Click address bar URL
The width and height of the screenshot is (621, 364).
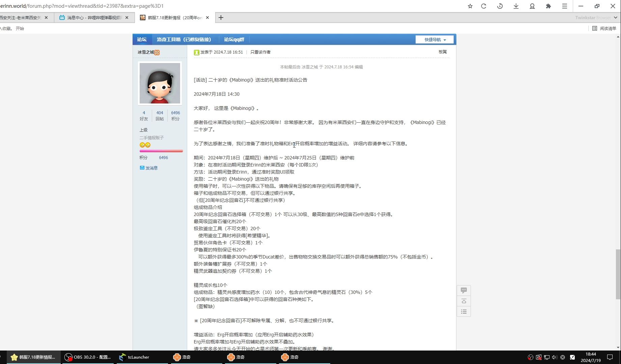82,6
